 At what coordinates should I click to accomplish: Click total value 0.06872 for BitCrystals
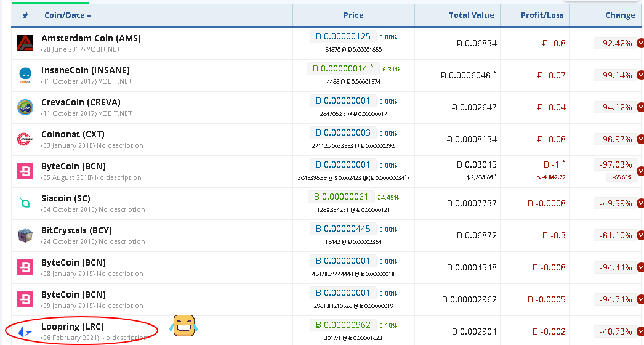point(477,235)
